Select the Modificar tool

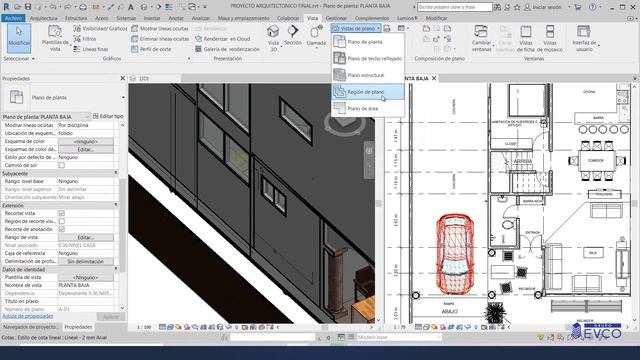click(x=19, y=38)
